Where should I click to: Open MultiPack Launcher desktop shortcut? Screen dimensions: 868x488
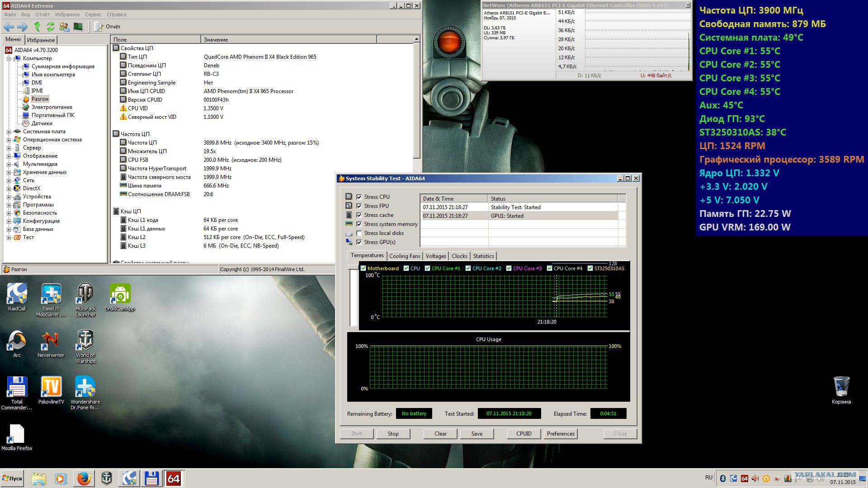[x=85, y=300]
